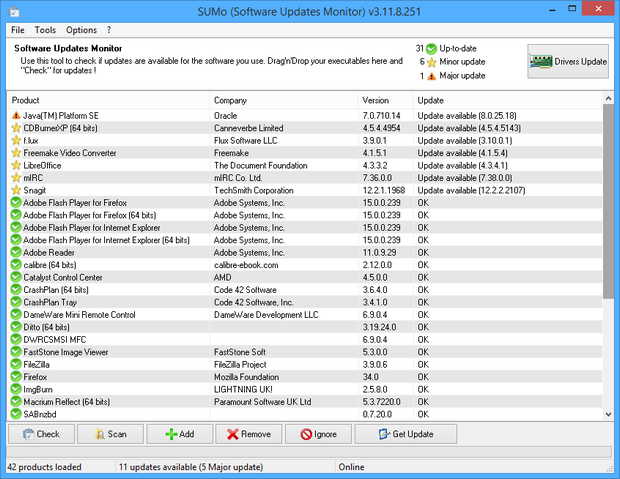The height and width of the screenshot is (479, 620).
Task: Open the ? help menu
Action: coord(109,30)
